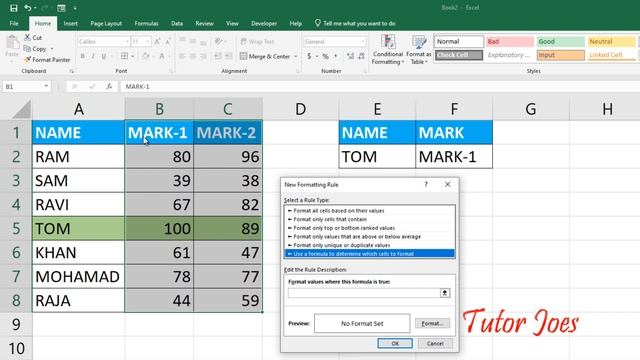Select the Format Painter brush
This screenshot has width=640, height=360.
click(27, 60)
